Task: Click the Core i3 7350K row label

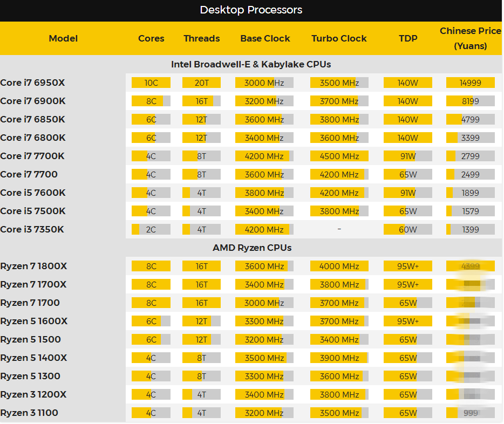Action: point(32,229)
